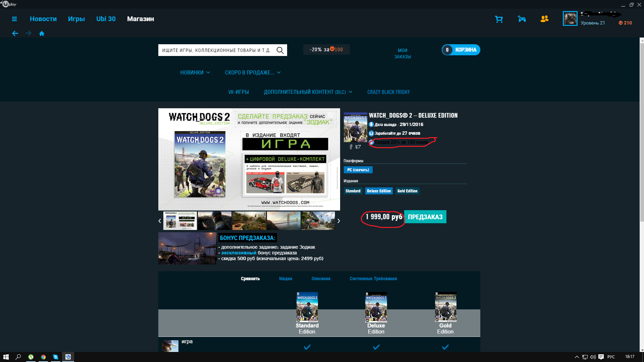Show hidden tray icons chevron
644x362 pixels.
tap(577, 357)
